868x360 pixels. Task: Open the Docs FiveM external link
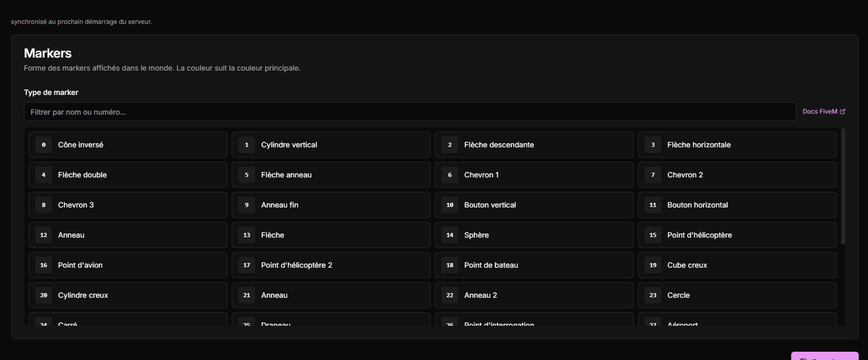coord(823,112)
